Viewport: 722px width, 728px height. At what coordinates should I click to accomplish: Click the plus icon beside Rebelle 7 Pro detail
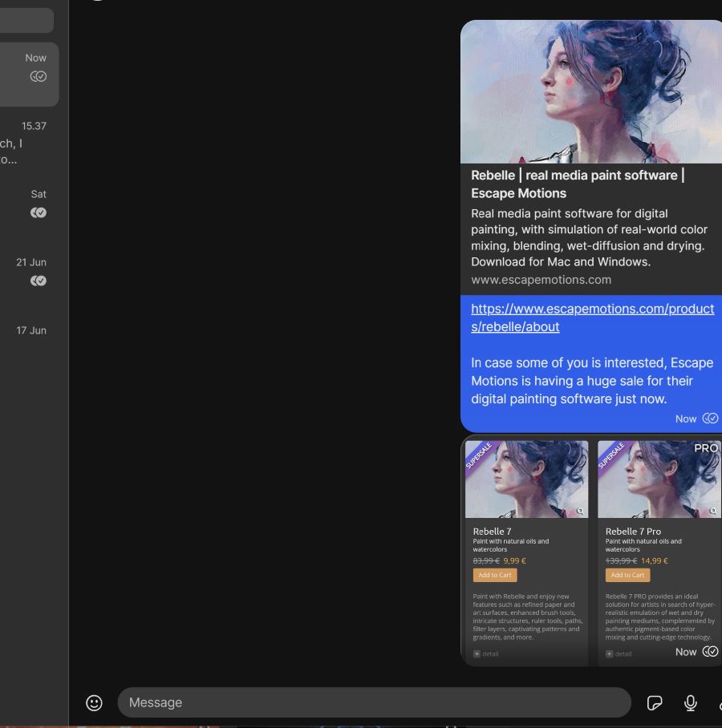pos(609,653)
